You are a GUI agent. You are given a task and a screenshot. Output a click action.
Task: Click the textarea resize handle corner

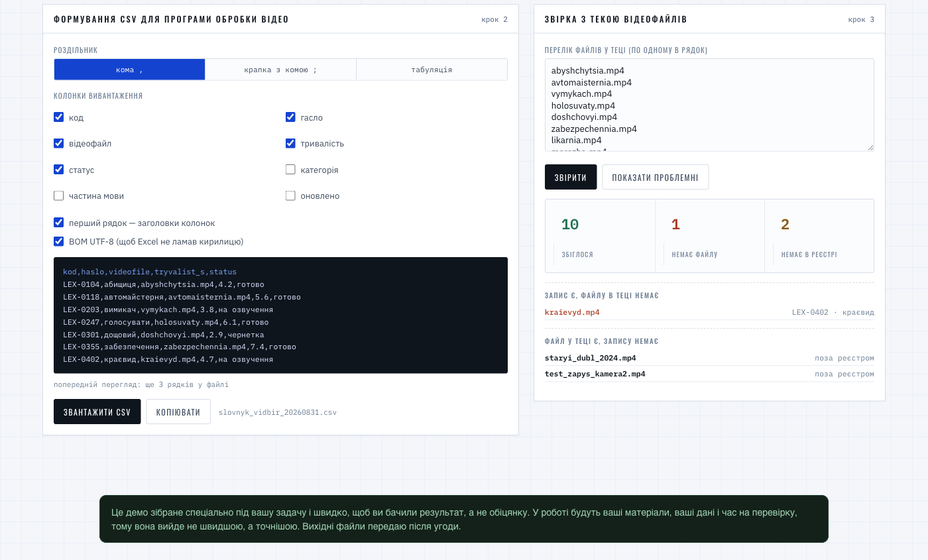[x=870, y=148]
